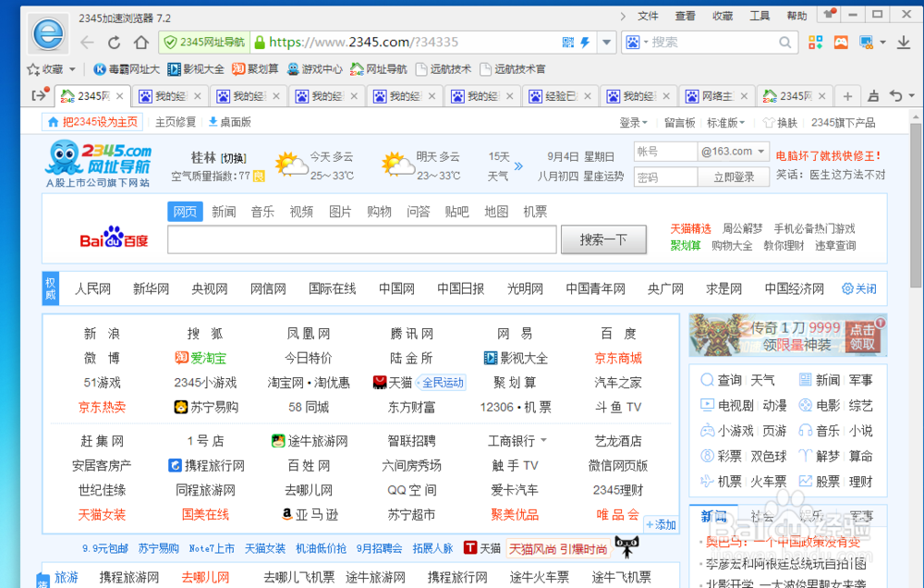924x588 pixels.
Task: Open the 收藏 favorites star dropdown
Action: click(51, 69)
